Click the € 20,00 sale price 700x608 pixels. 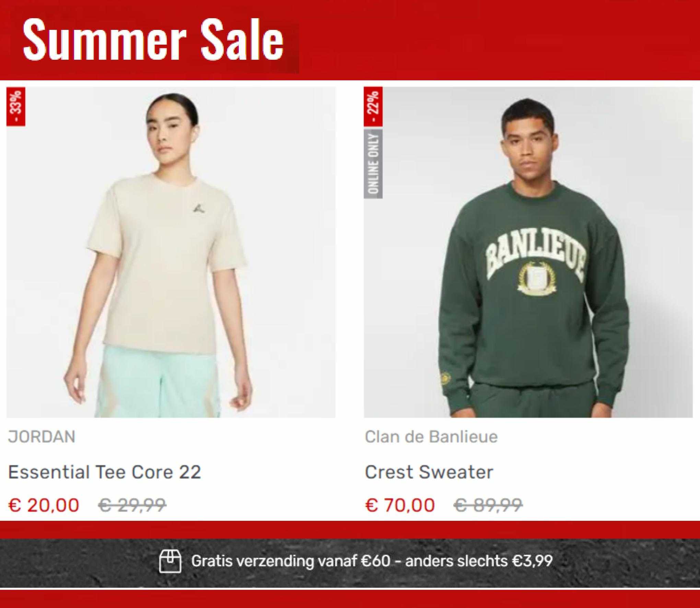44,505
